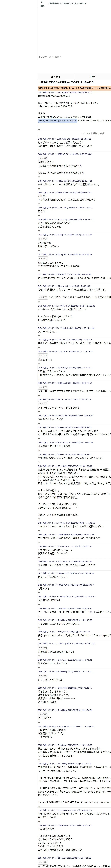Click the reply arrow under post 0501 それはあるな
Viewport: 111px width, 868px height.
pyautogui.click(x=39, y=722)
